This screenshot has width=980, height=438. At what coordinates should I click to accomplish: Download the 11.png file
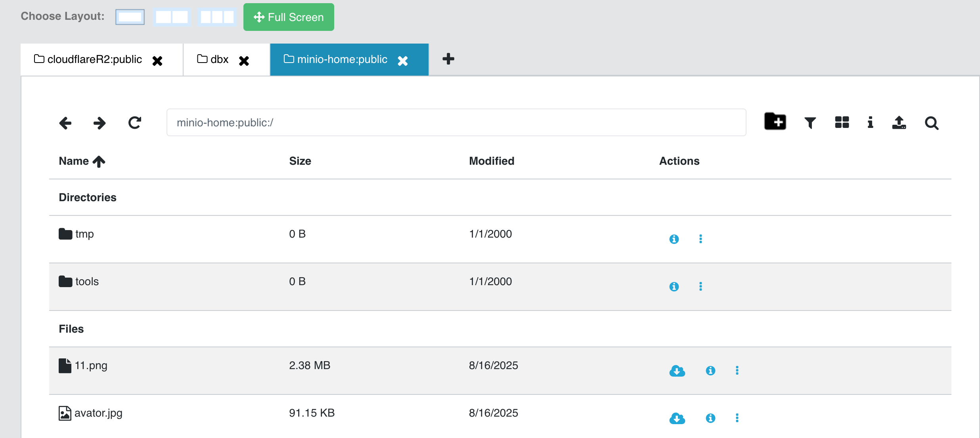point(677,371)
